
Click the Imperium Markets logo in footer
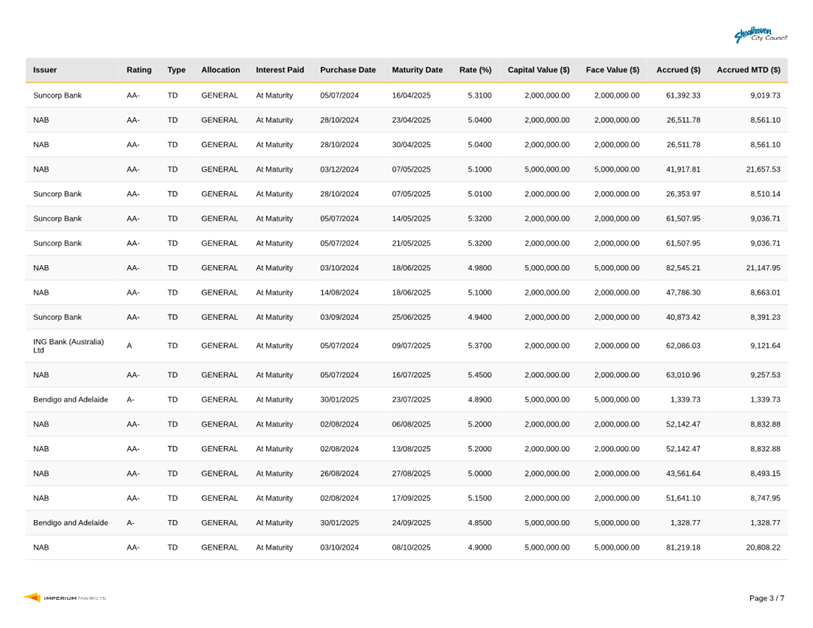point(65,598)
